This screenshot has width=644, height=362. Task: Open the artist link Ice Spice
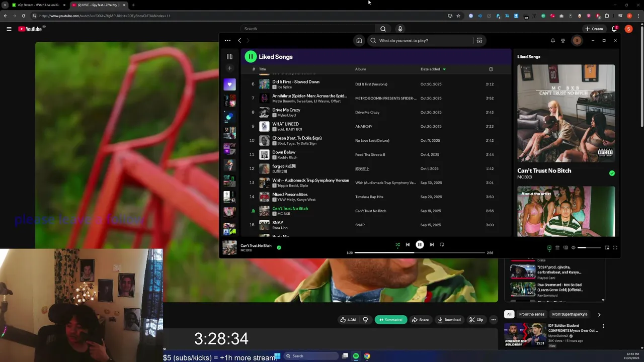[x=284, y=87]
